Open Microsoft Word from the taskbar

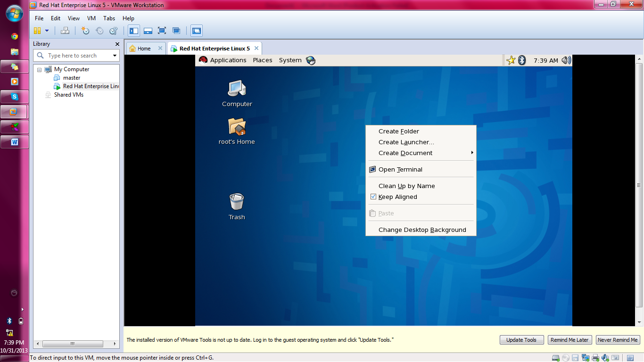point(15,142)
